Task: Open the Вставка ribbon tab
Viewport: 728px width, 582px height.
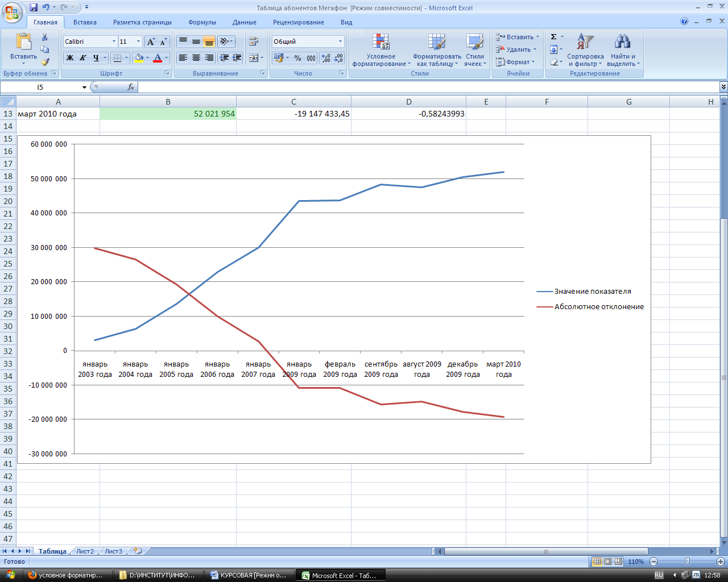Action: tap(85, 22)
